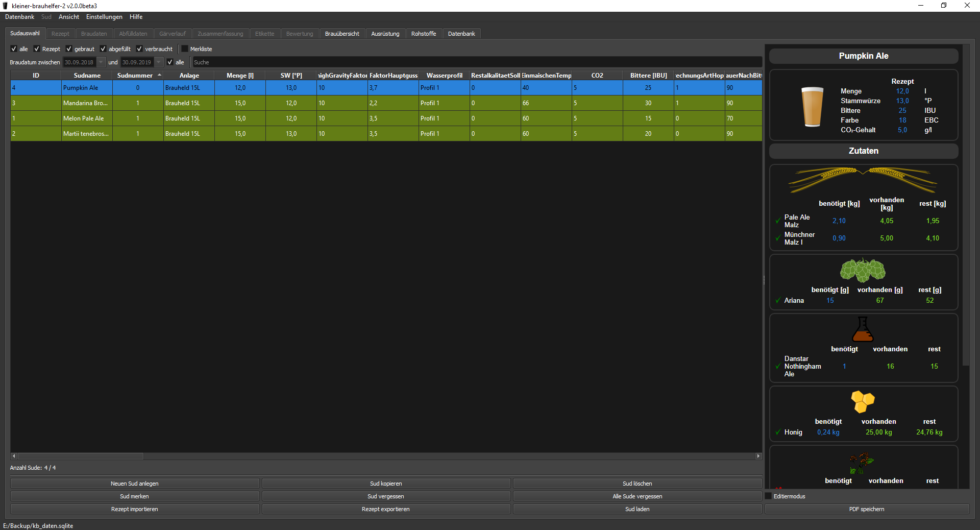Click the app icon in title bar

point(6,6)
